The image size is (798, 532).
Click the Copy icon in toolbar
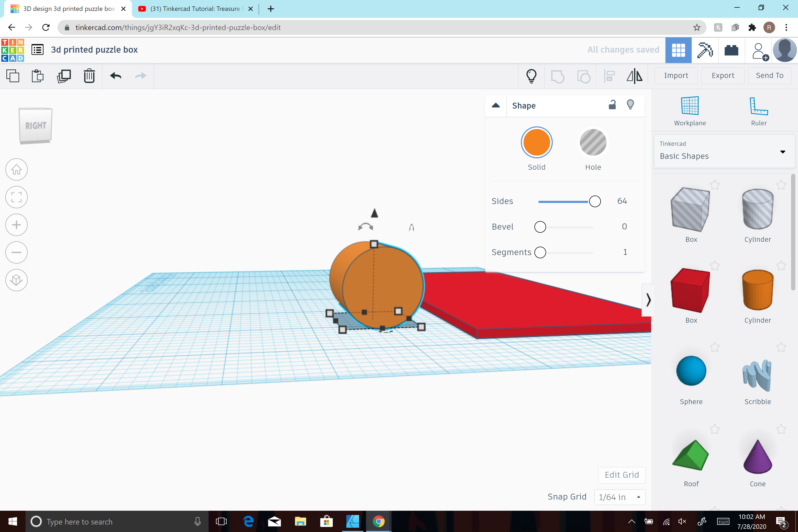[13, 76]
